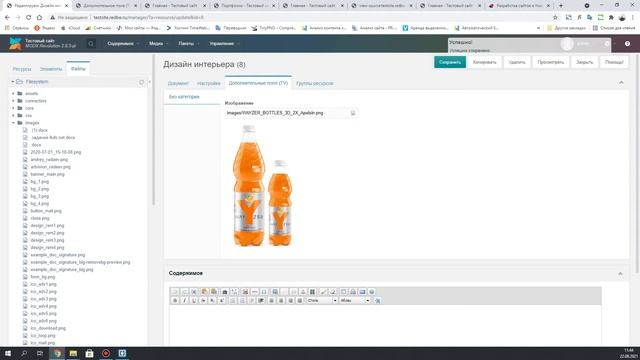Open File Explorer from the taskbar
The height and width of the screenshot is (360, 640).
click(x=73, y=353)
